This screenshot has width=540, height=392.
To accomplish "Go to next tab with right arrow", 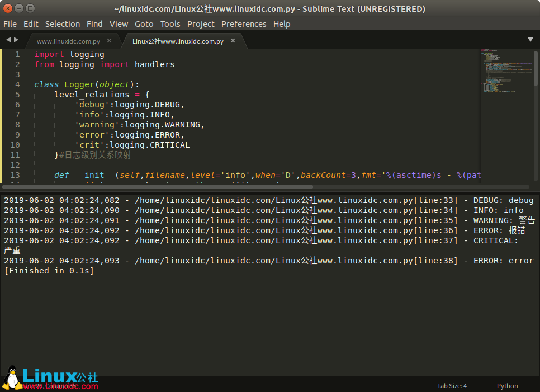I will point(16,40).
